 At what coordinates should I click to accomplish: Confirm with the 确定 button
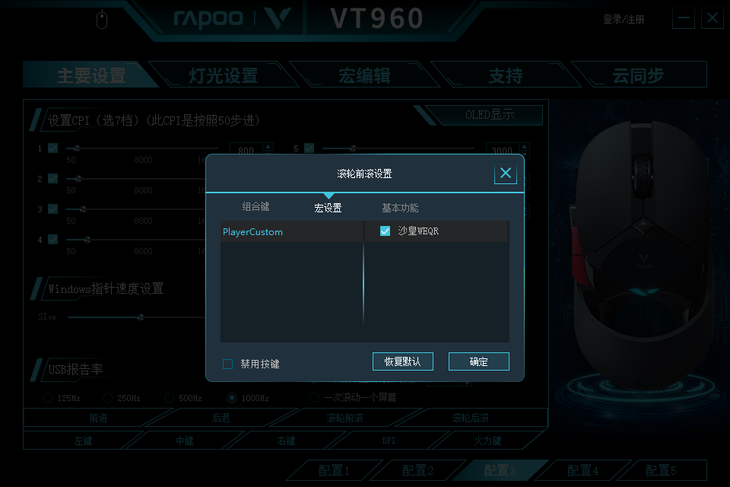tap(479, 362)
